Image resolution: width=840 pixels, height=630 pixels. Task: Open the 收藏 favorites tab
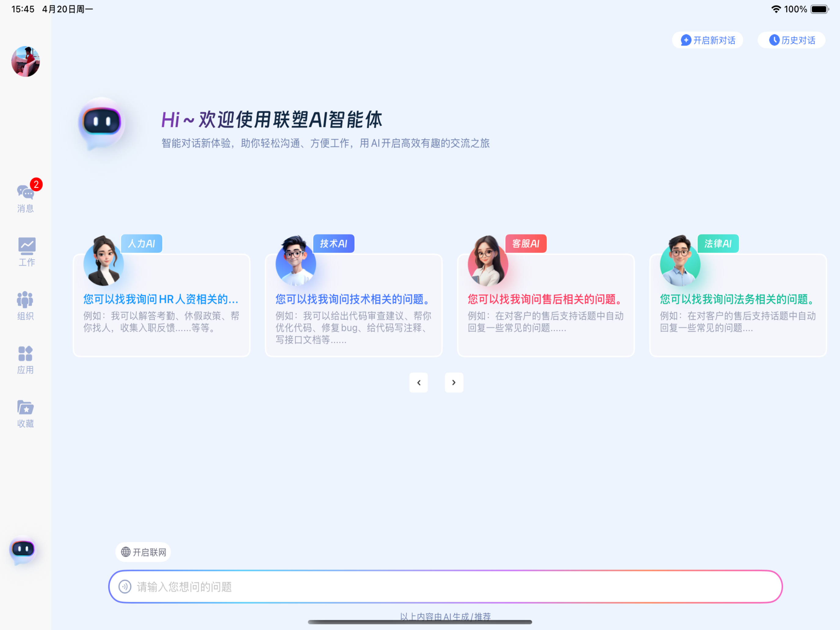pos(25,414)
